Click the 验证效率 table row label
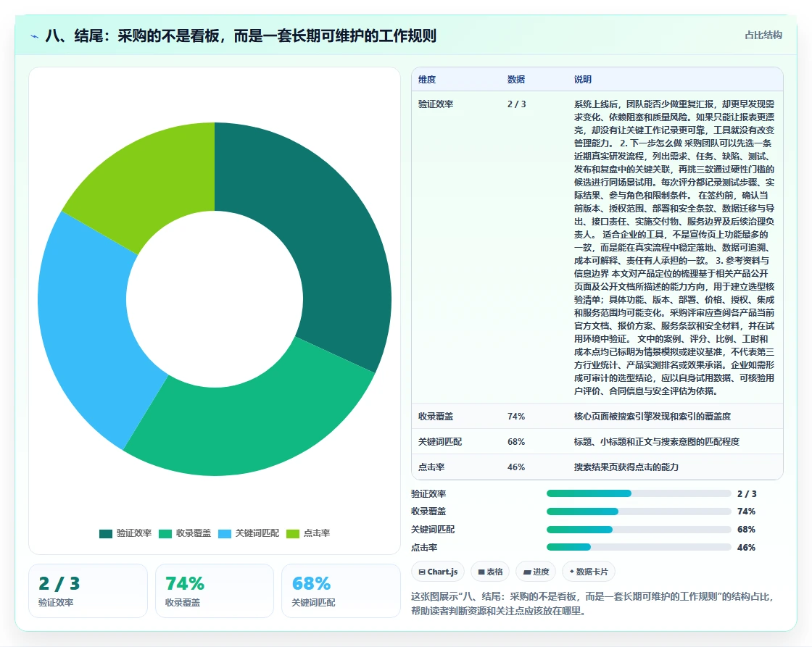 coord(436,104)
